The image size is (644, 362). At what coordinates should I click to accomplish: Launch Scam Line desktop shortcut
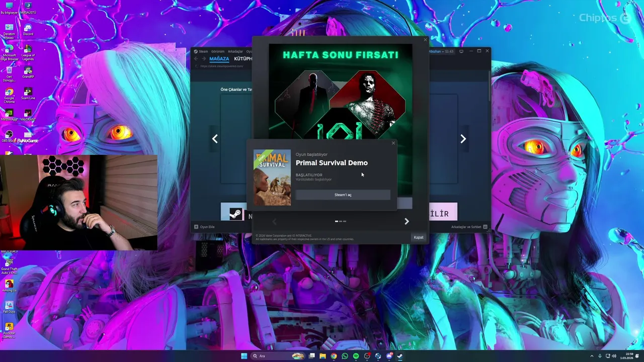28,94
